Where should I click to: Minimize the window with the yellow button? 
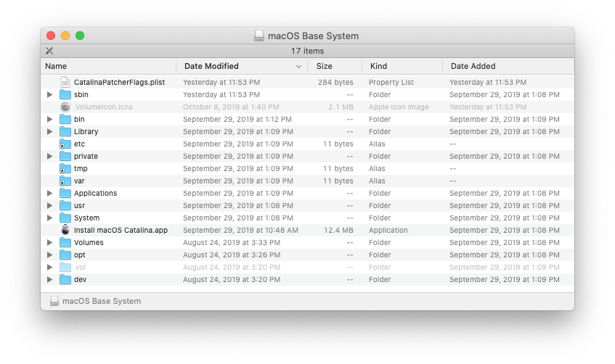point(65,36)
